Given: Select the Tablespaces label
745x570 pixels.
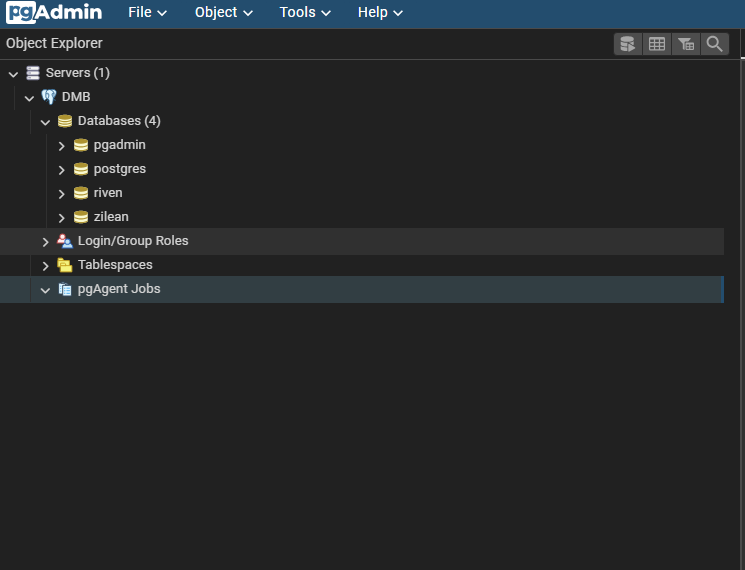Looking at the screenshot, I should [115, 265].
